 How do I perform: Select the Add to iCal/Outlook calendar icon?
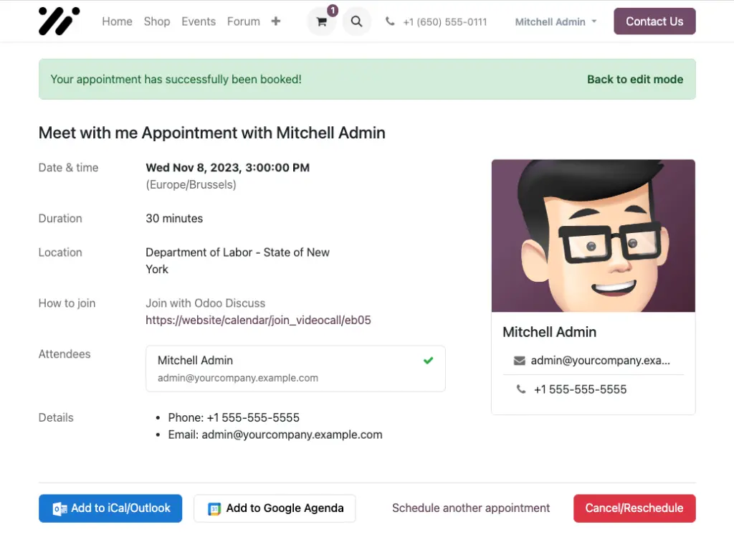[59, 508]
